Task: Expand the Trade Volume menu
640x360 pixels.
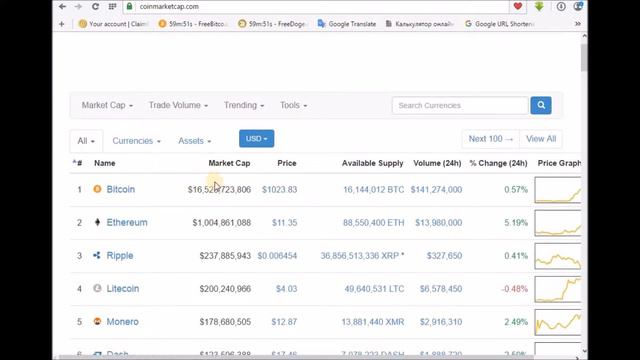Action: pos(178,105)
